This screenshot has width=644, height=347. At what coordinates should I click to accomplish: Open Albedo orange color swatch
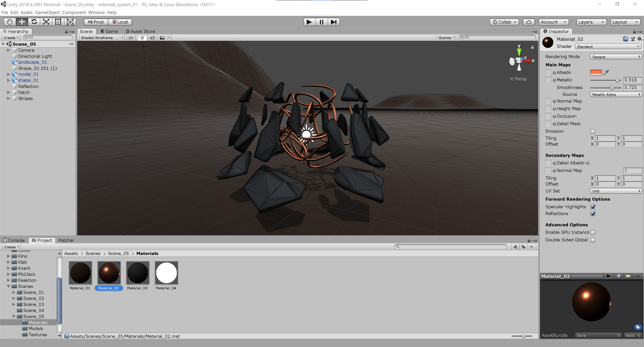click(x=596, y=72)
